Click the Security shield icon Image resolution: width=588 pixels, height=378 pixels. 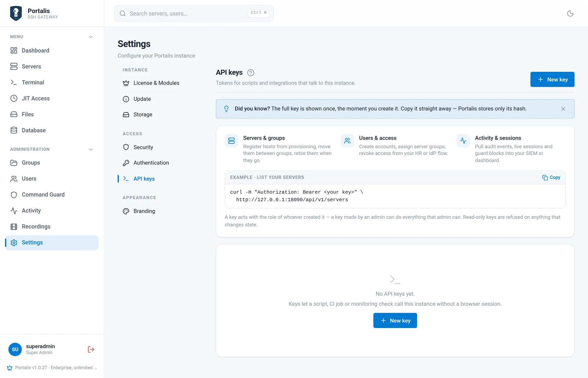(x=126, y=147)
